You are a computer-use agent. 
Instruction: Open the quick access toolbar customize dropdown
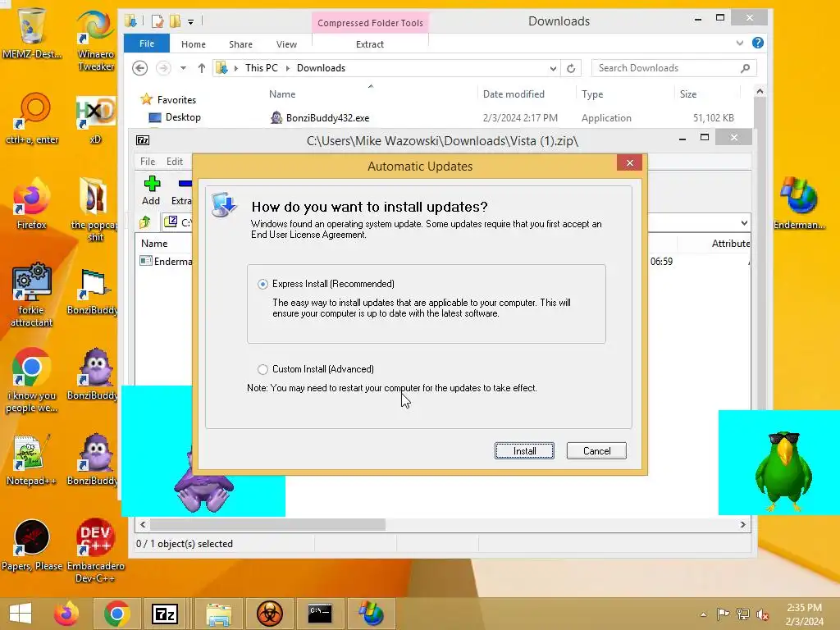click(190, 22)
